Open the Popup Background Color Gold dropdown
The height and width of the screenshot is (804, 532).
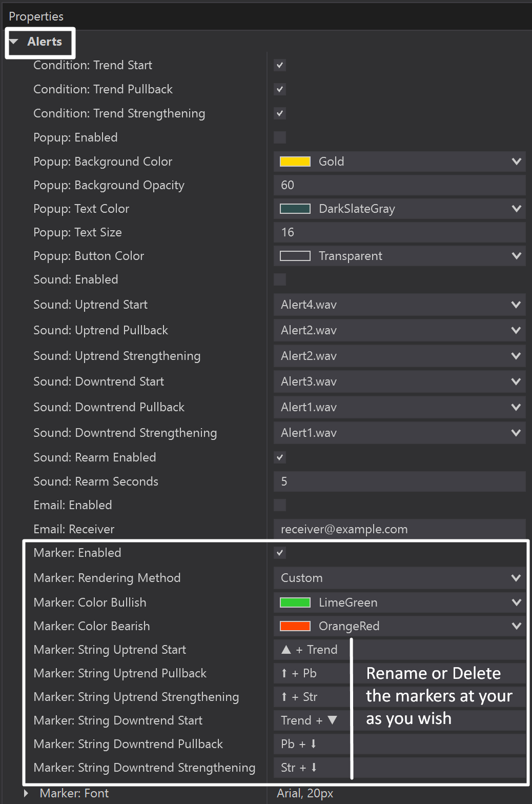click(400, 162)
